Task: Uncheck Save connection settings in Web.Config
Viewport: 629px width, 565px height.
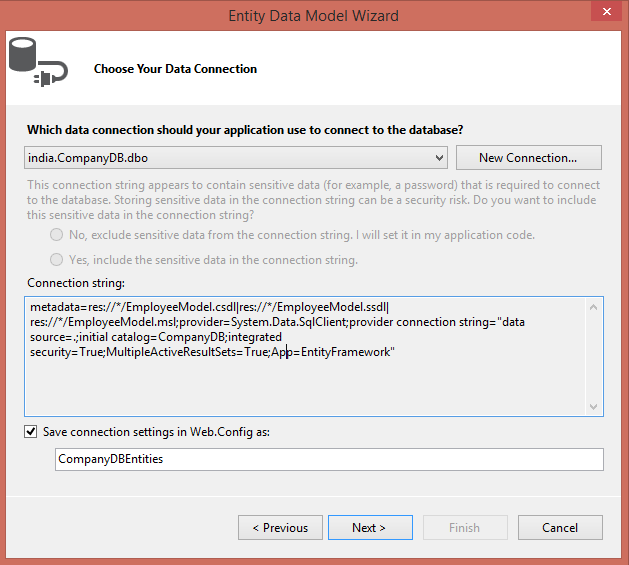Action: (x=33, y=432)
